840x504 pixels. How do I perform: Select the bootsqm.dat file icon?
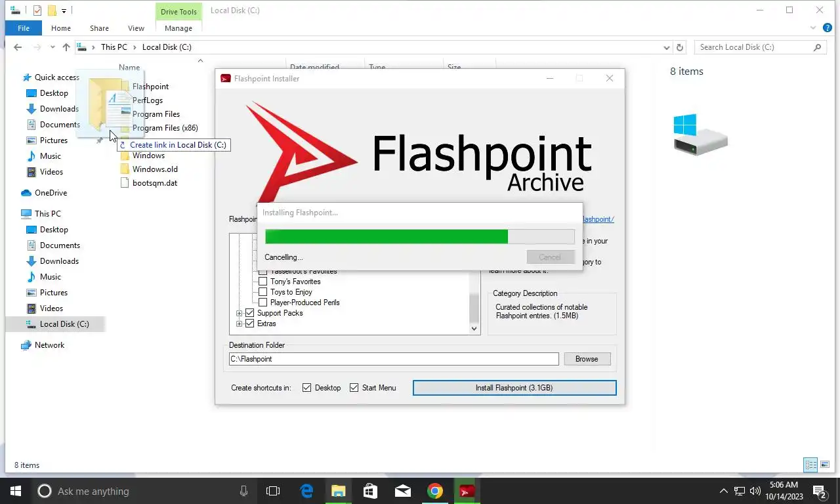[125, 183]
